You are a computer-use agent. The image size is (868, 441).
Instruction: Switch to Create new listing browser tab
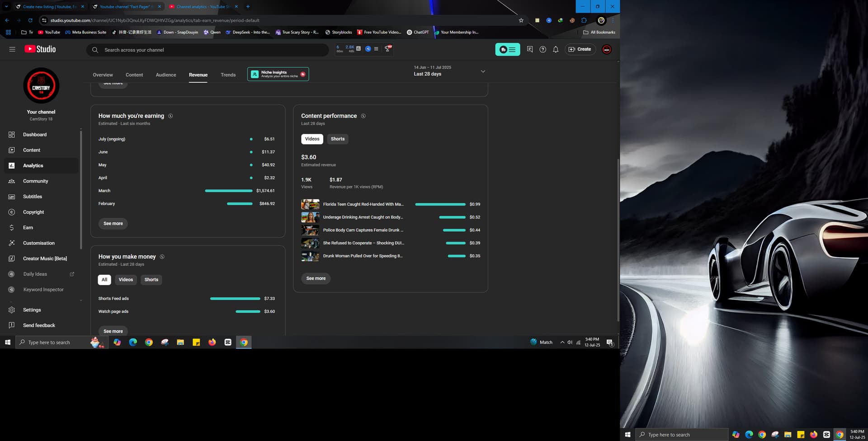pyautogui.click(x=49, y=7)
